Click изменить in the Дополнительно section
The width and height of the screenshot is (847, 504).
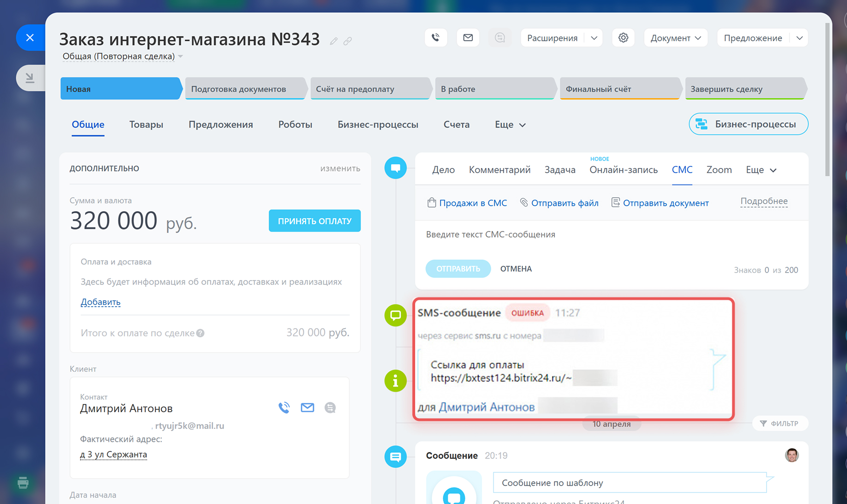[x=340, y=168]
